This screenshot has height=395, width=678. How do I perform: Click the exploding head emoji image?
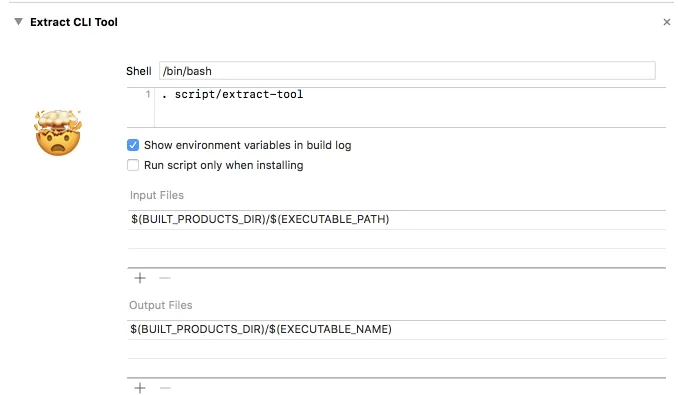[x=58, y=132]
